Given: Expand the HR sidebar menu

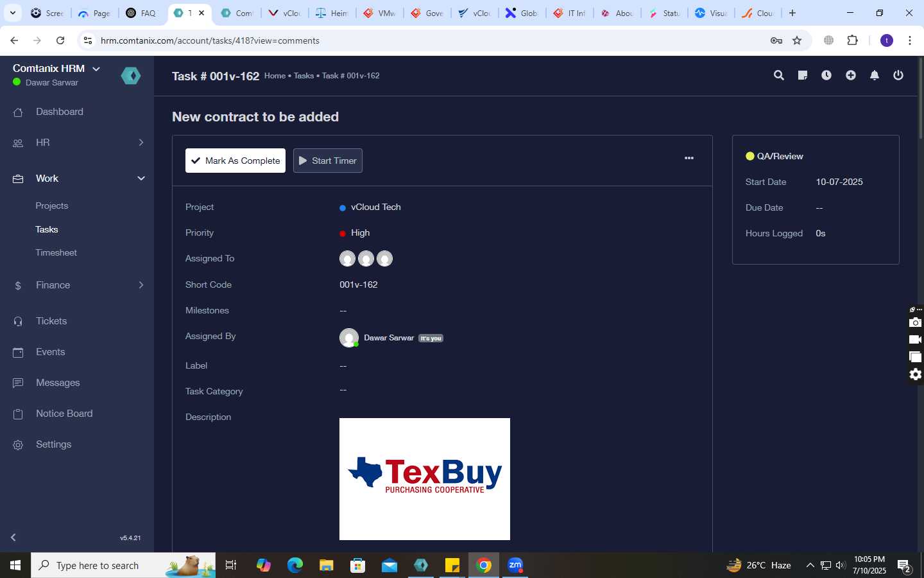Looking at the screenshot, I should [x=141, y=143].
